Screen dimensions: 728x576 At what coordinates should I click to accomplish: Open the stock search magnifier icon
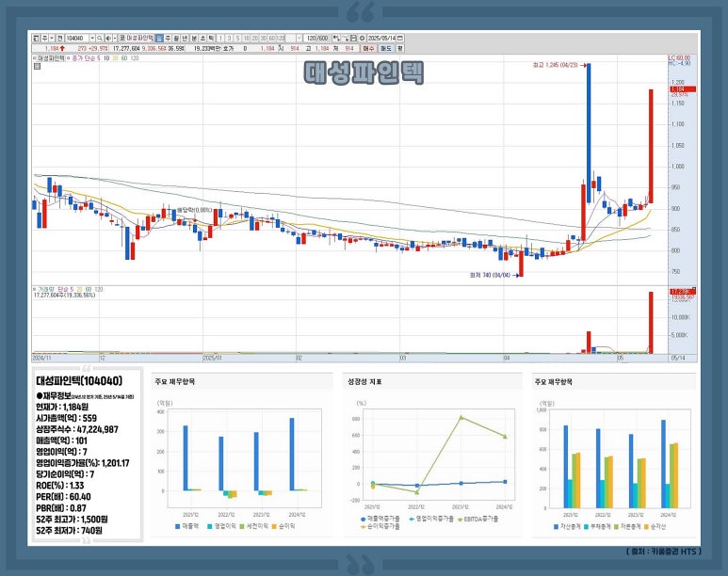pyautogui.click(x=99, y=38)
